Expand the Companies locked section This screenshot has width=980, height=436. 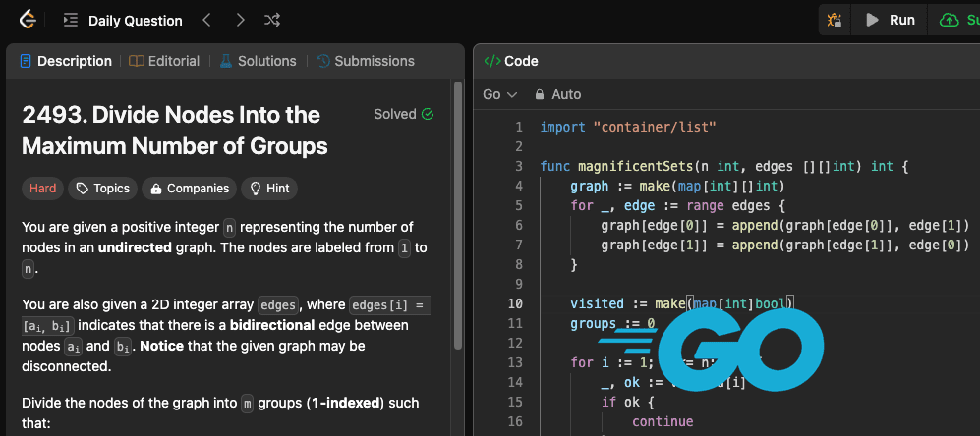190,189
